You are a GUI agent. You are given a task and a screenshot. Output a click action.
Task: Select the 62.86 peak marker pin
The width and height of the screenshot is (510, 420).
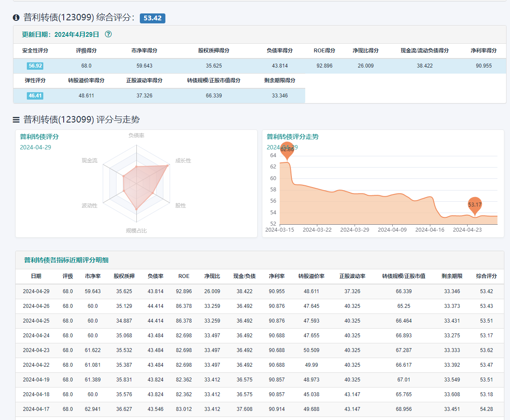(287, 149)
